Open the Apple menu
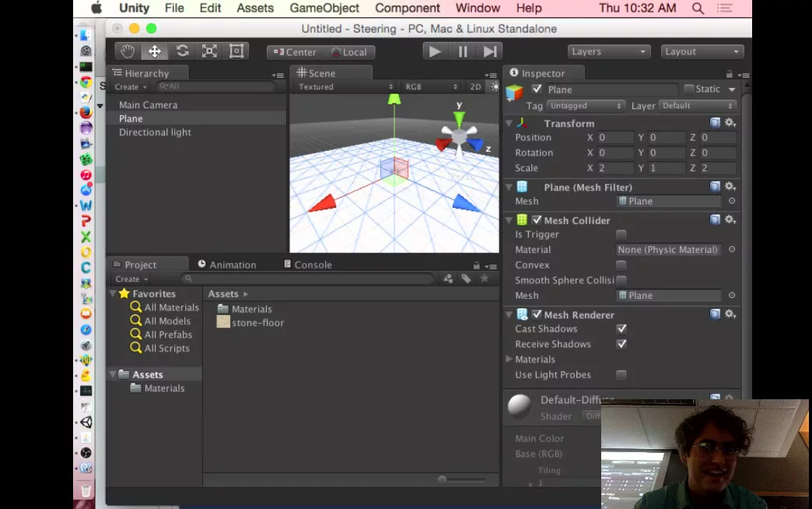 (x=96, y=8)
